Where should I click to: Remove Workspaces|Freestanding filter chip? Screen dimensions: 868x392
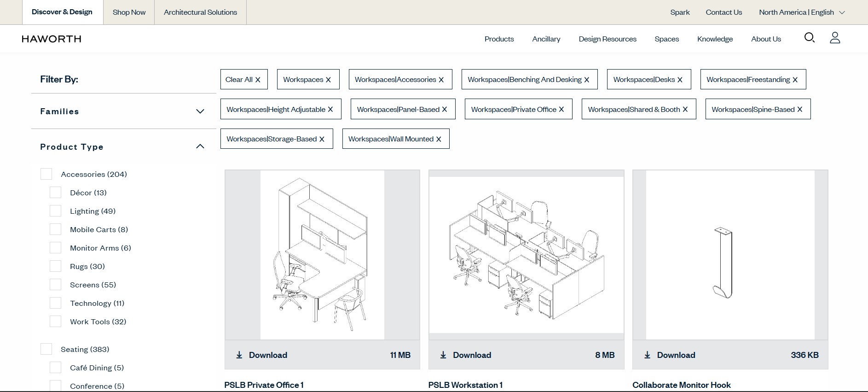click(x=795, y=80)
